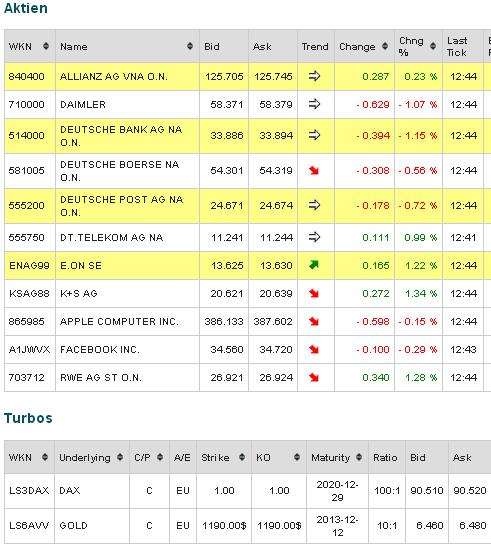Click sideways trend arrow for ALLIANZ

(314, 76)
